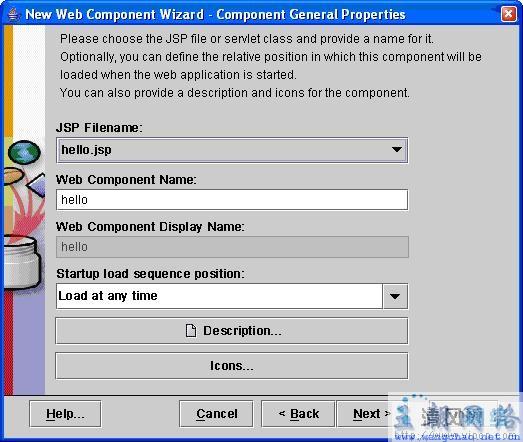Click the 'JSP Filename:' label
The width and height of the screenshot is (523, 442).
tap(99, 128)
